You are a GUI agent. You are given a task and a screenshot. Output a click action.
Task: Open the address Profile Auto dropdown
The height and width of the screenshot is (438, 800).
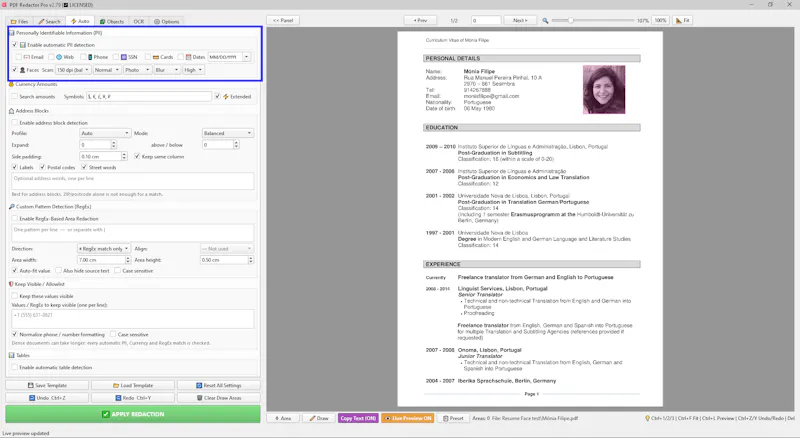pyautogui.click(x=105, y=133)
